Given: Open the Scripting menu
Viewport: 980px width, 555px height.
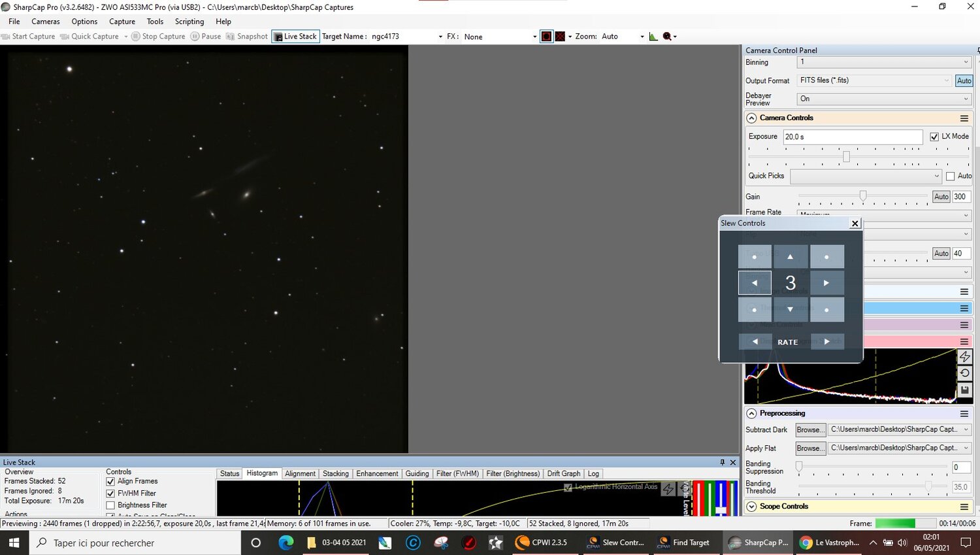Looking at the screenshot, I should [x=189, y=22].
